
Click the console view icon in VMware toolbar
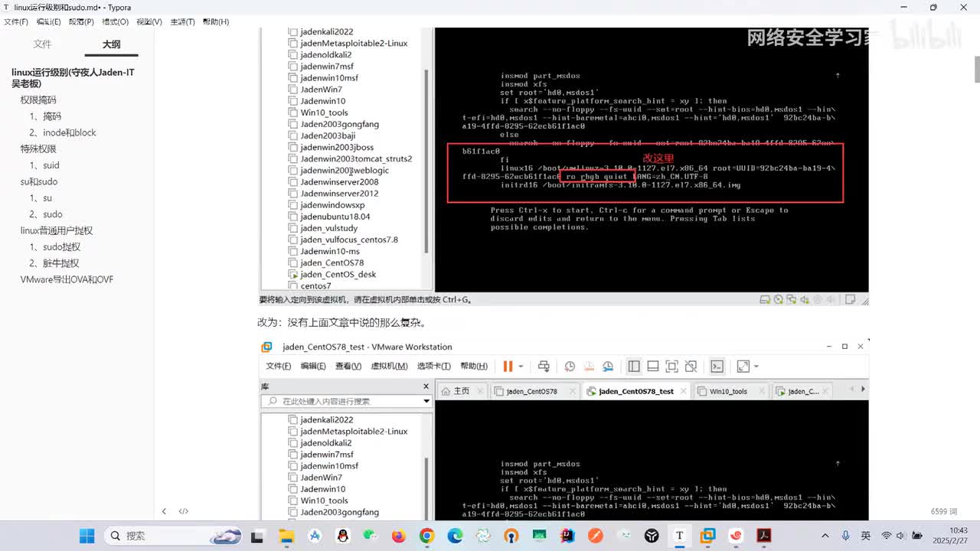pos(717,367)
